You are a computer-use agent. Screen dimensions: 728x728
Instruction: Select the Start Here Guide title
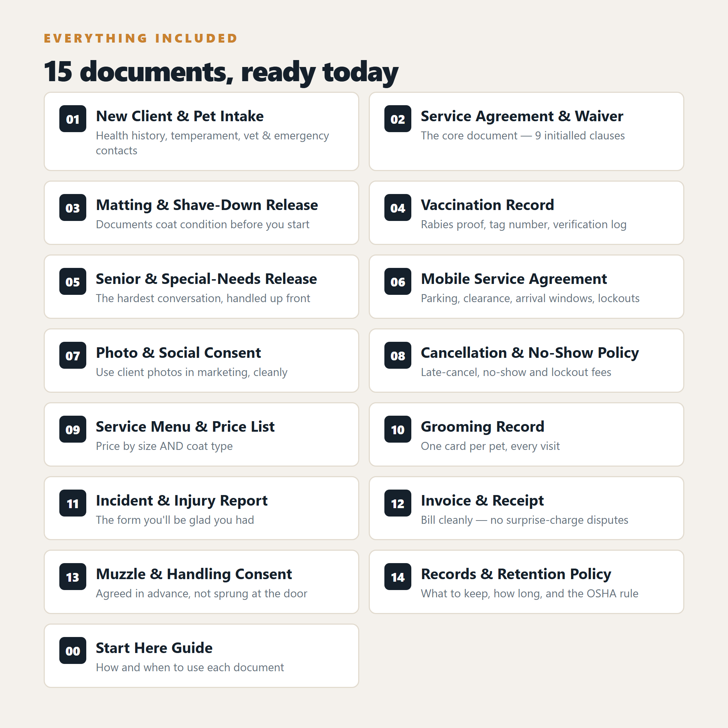tap(154, 648)
